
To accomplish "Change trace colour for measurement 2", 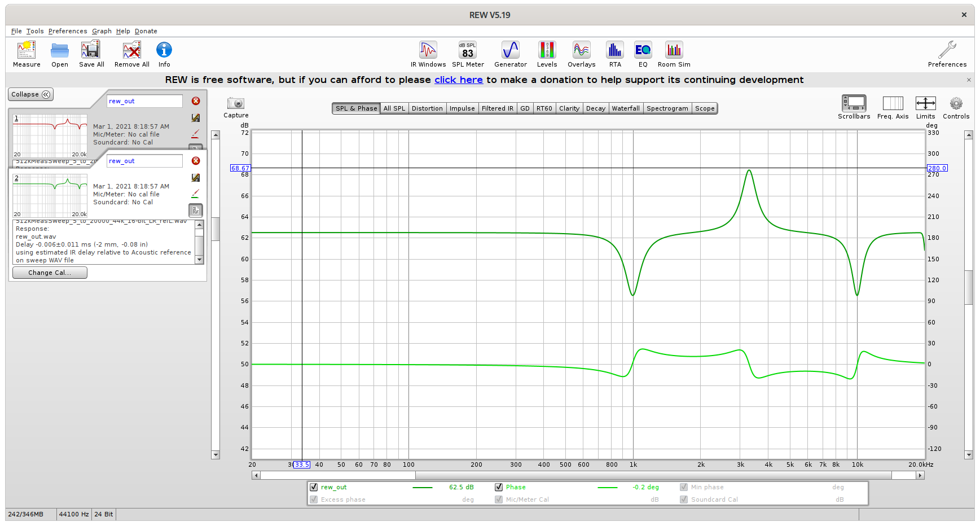I will [195, 194].
